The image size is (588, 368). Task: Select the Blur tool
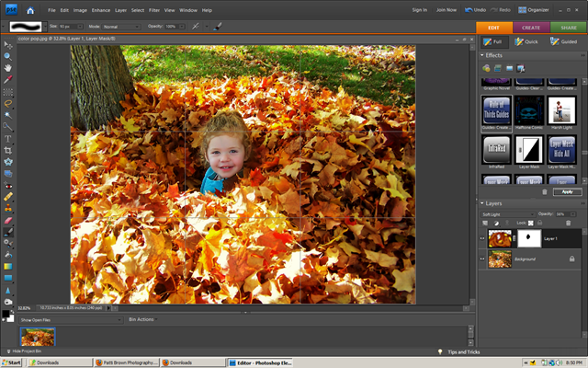[x=8, y=291]
